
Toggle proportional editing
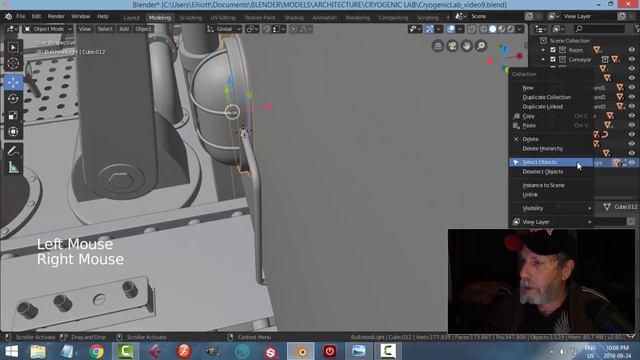(293, 29)
